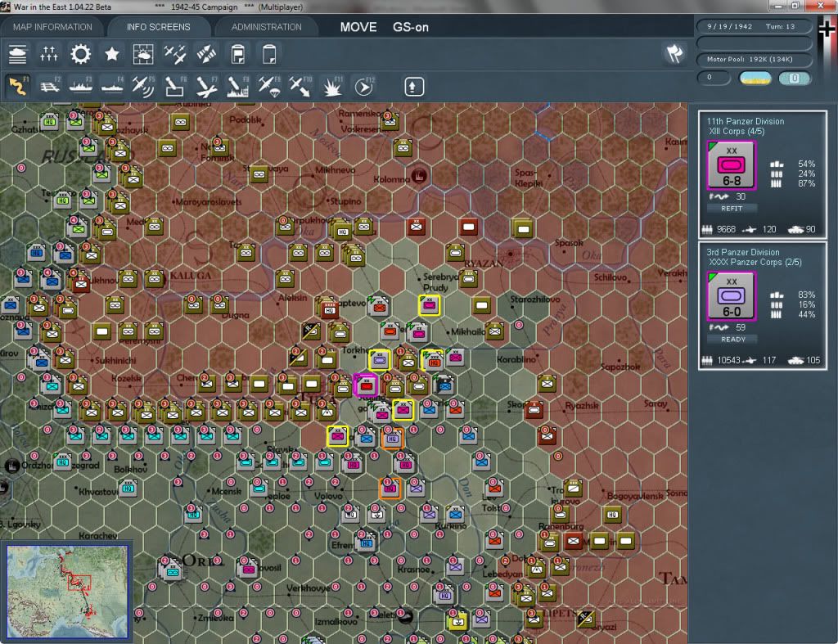Open the blank clipboard report icon
This screenshot has width=838, height=644.
(269, 55)
